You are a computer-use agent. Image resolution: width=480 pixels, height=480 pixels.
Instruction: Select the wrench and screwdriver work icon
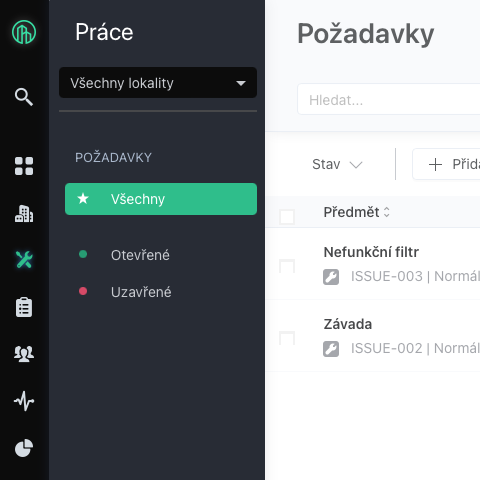pyautogui.click(x=24, y=260)
